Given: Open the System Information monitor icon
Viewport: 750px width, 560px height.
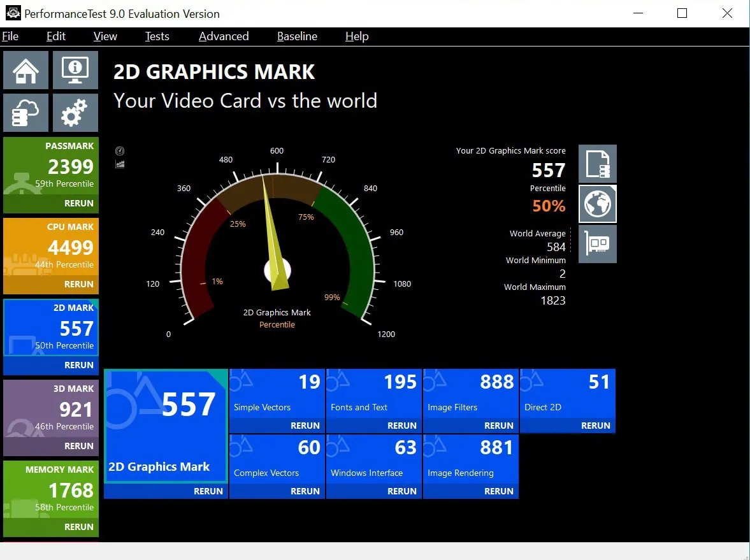Looking at the screenshot, I should click(x=75, y=70).
